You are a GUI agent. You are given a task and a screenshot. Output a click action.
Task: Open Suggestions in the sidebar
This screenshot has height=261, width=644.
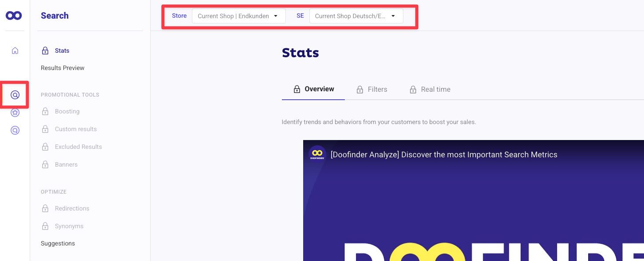(58, 243)
